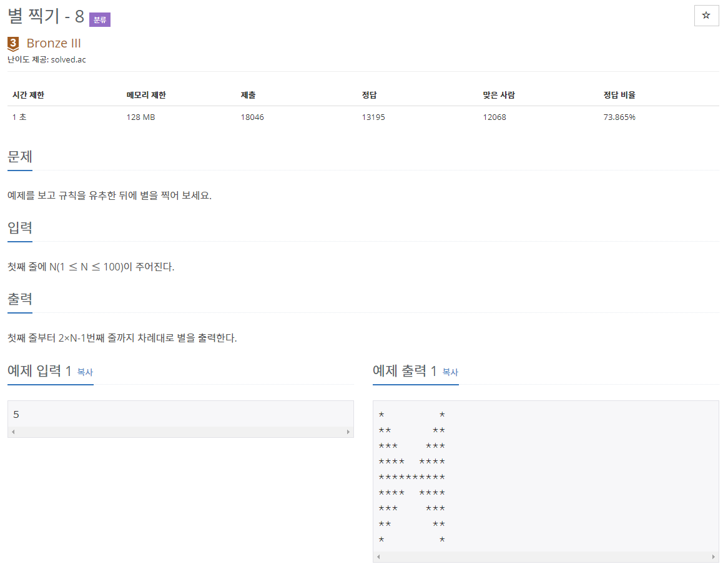This screenshot has height=574, width=728.
Task: Click the 정답 비율 column header
Action: tap(619, 95)
